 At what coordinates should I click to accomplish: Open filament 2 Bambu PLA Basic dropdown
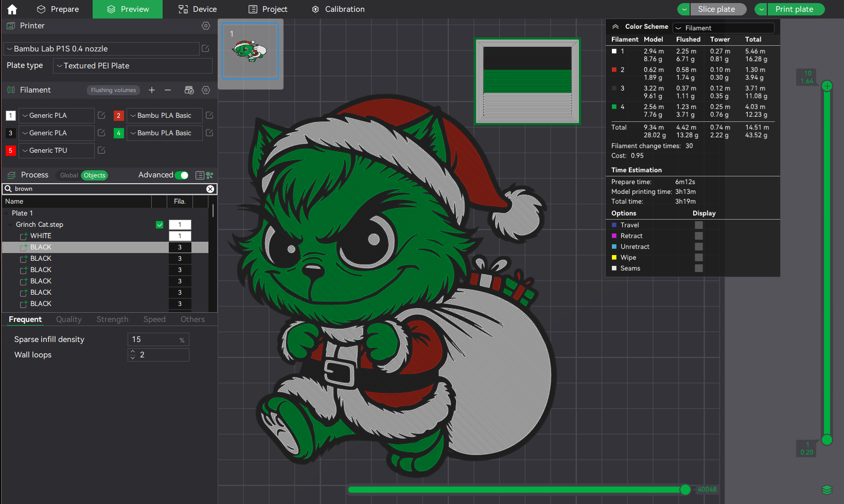pos(165,115)
